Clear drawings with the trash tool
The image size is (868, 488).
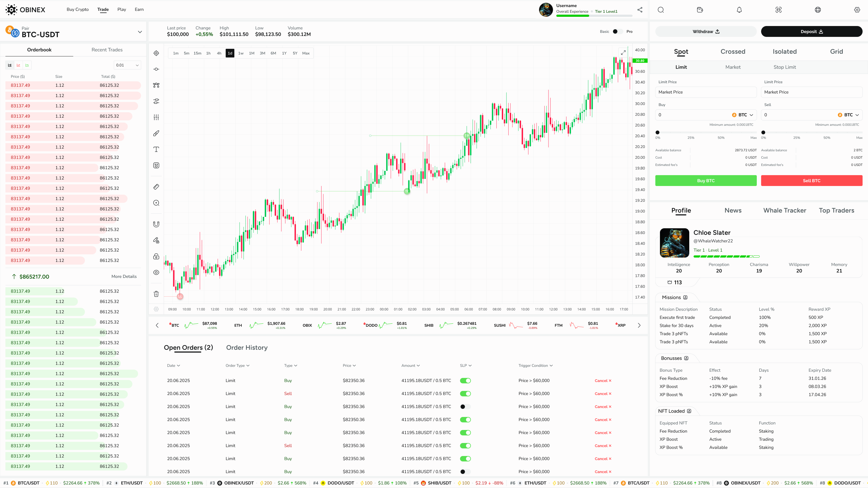pyautogui.click(x=156, y=293)
